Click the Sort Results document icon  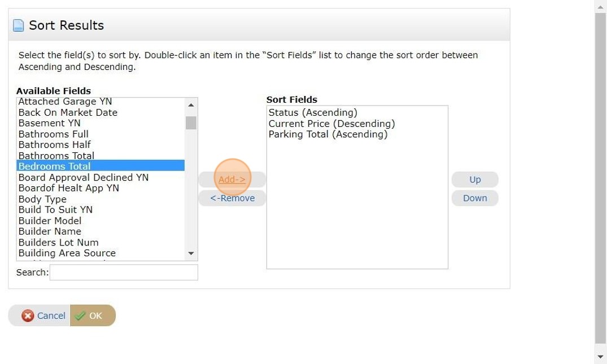pyautogui.click(x=18, y=25)
